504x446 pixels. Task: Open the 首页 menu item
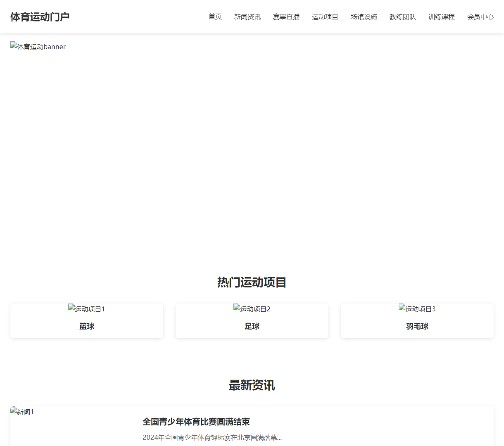(215, 17)
